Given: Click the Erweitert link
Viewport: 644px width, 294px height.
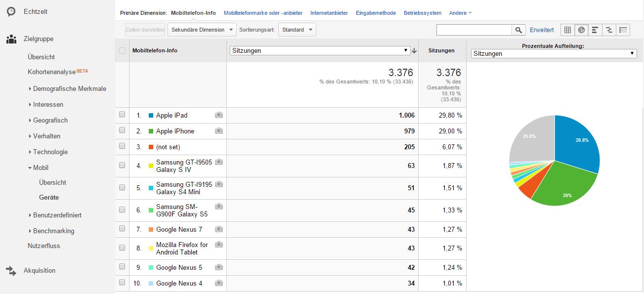Looking at the screenshot, I should [542, 30].
